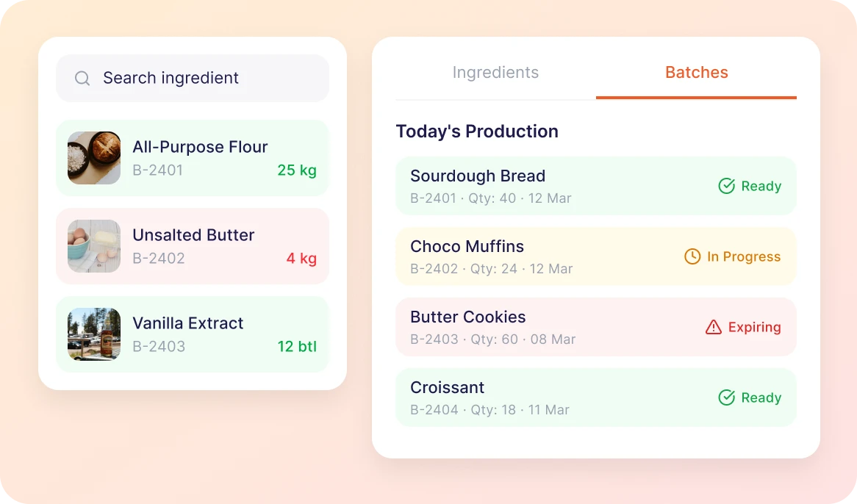This screenshot has height=504, width=857.
Task: Click the Expiring status label
Action: [754, 328]
